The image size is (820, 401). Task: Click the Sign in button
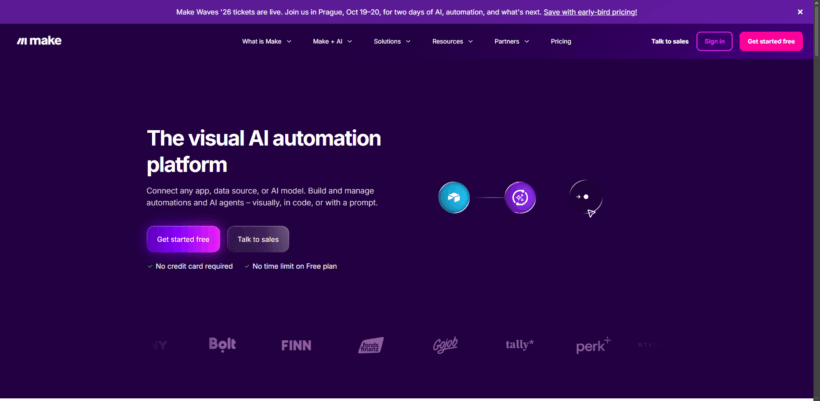click(x=714, y=41)
